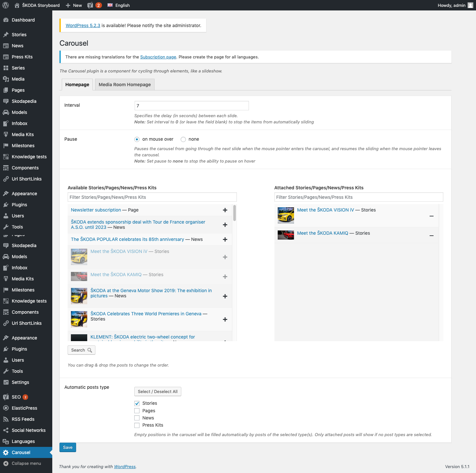Click the Save button
476x473 pixels.
[68, 448]
